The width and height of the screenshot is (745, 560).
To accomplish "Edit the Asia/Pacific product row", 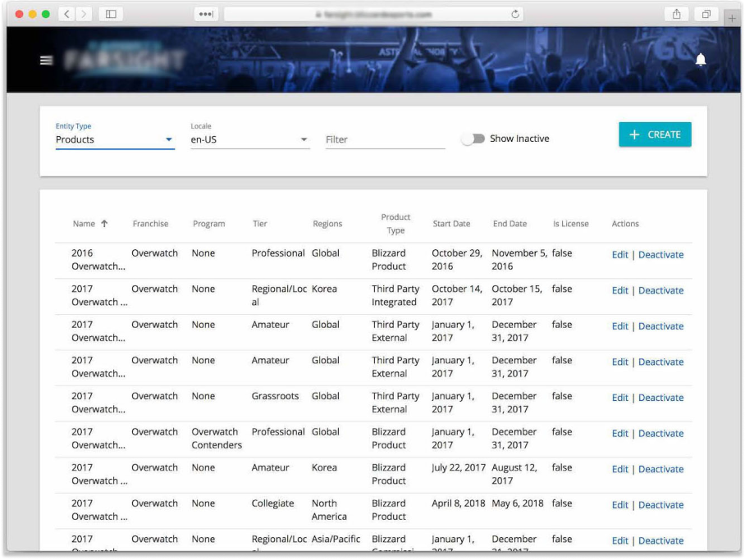I will point(620,540).
